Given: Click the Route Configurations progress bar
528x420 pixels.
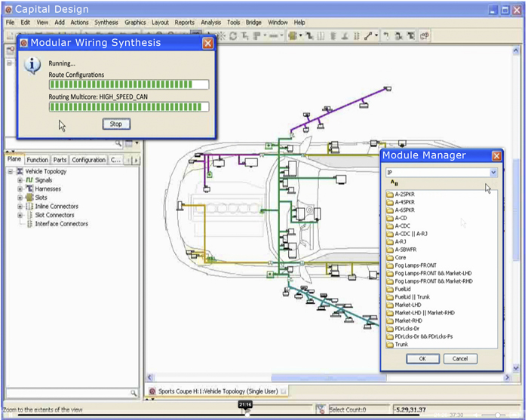Looking at the screenshot, I should (129, 84).
